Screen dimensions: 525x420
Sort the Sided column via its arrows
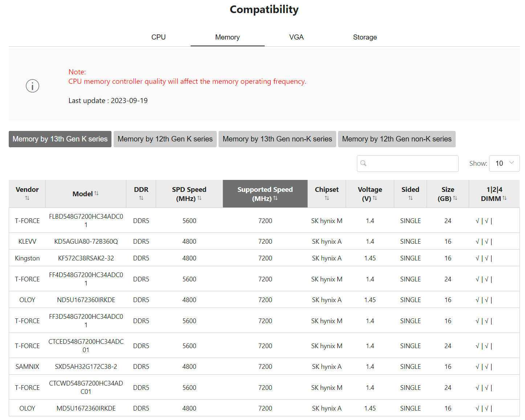point(411,198)
